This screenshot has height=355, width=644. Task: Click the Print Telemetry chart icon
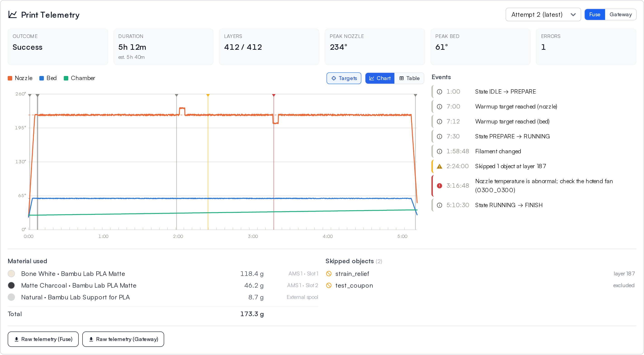coord(12,14)
